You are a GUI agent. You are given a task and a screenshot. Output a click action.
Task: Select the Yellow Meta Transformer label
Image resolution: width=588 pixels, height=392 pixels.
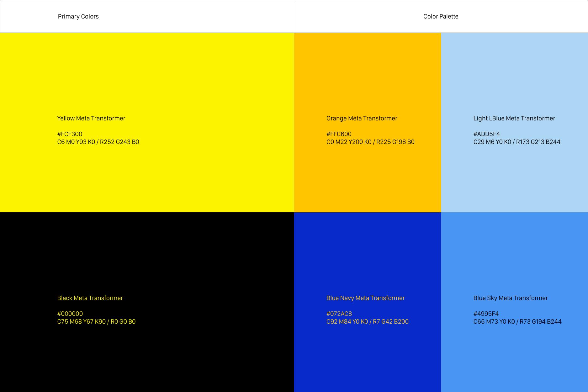point(91,118)
